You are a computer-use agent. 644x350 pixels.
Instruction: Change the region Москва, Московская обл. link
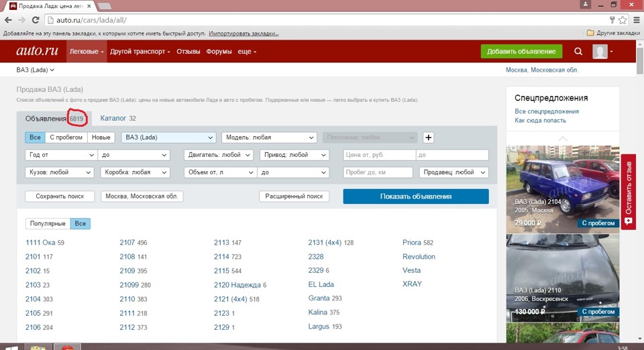tap(542, 70)
